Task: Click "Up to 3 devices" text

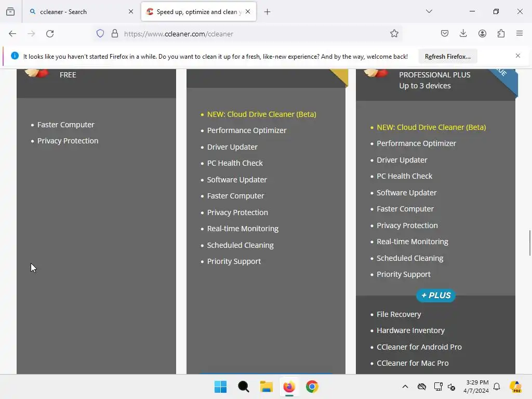Action: [x=425, y=86]
